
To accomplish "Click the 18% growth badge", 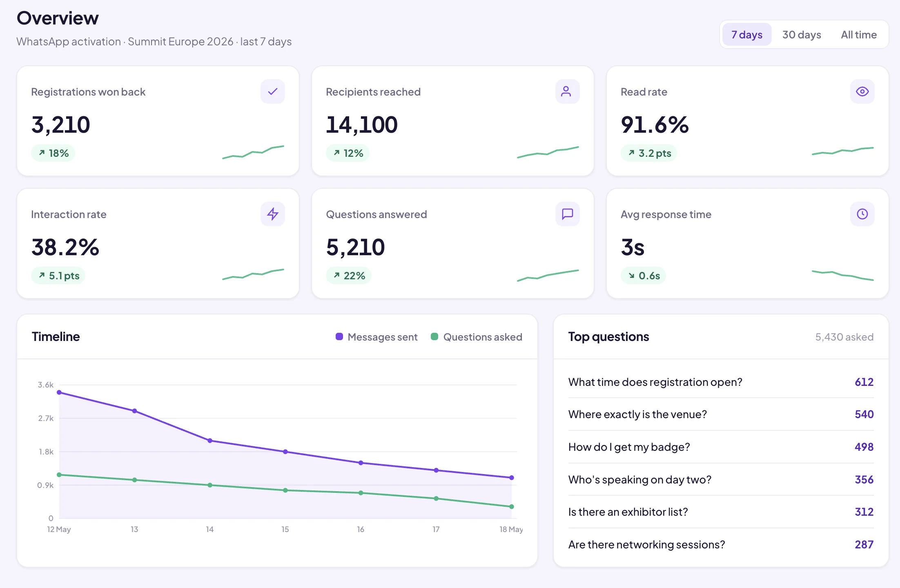I will coord(53,153).
